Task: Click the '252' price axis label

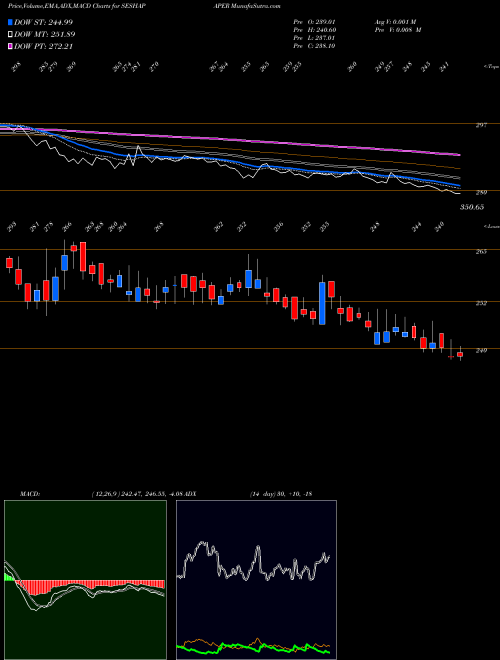Action: click(482, 303)
